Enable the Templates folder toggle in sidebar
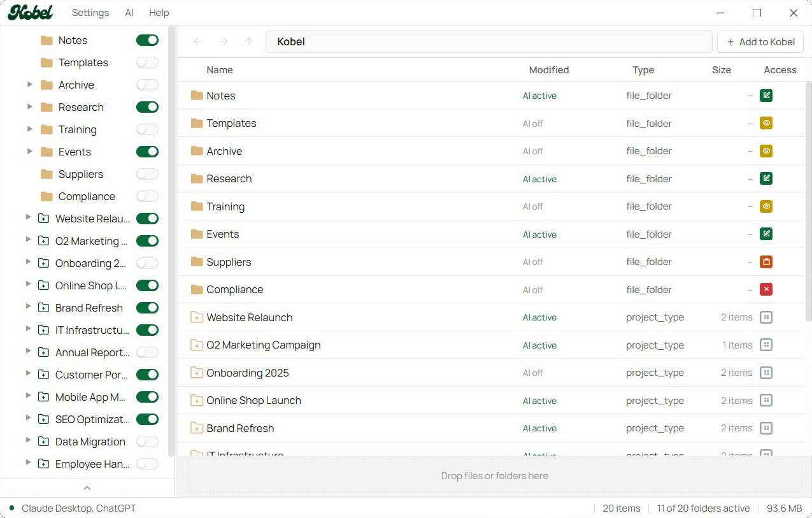This screenshot has width=812, height=518. tap(147, 62)
